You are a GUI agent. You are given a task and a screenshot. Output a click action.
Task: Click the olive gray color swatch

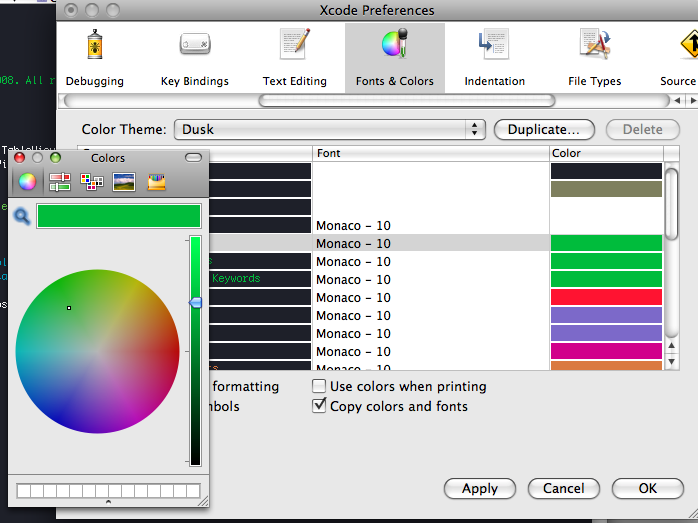coord(606,189)
